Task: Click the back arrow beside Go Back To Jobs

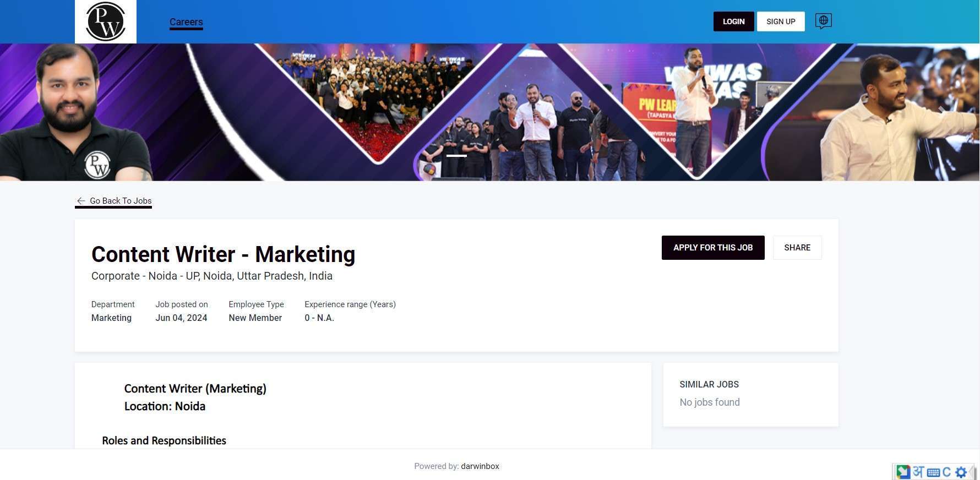Action: click(x=81, y=201)
